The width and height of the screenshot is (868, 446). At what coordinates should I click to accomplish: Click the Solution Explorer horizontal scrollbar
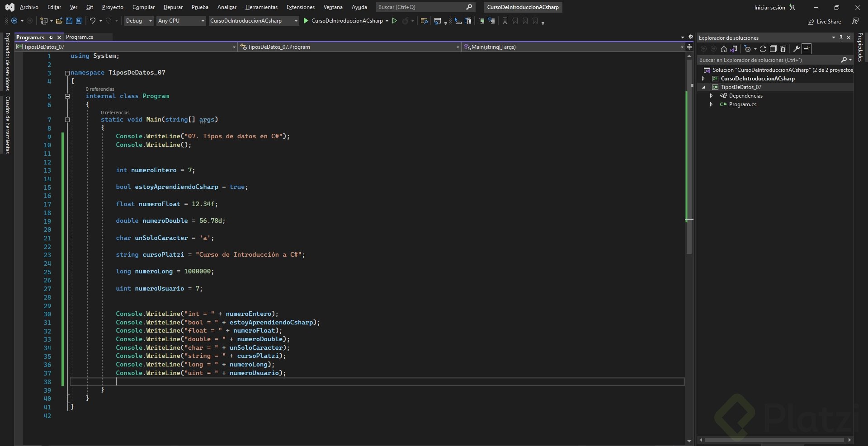(x=774, y=440)
